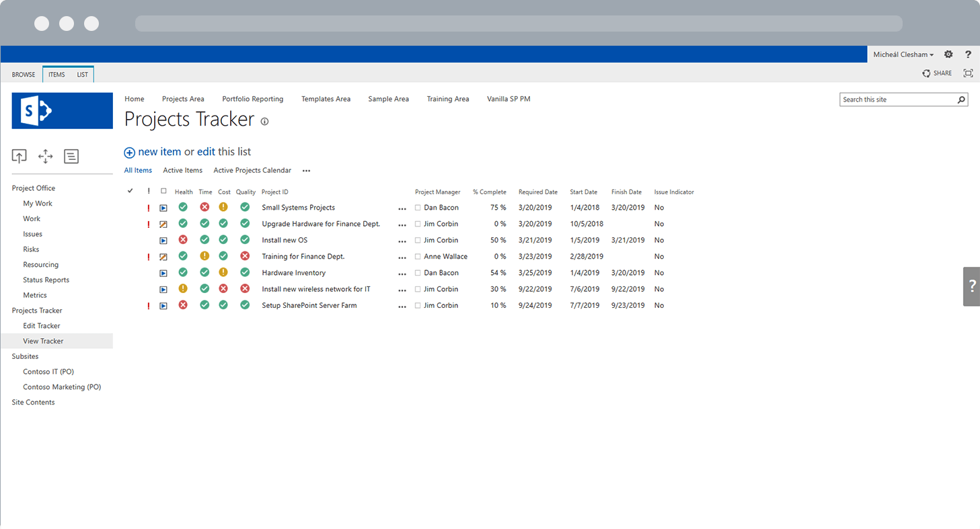Open ellipsis menu for Setup SharePoint Server Farm
Viewport: 980px width, 529px height.
pyautogui.click(x=402, y=307)
